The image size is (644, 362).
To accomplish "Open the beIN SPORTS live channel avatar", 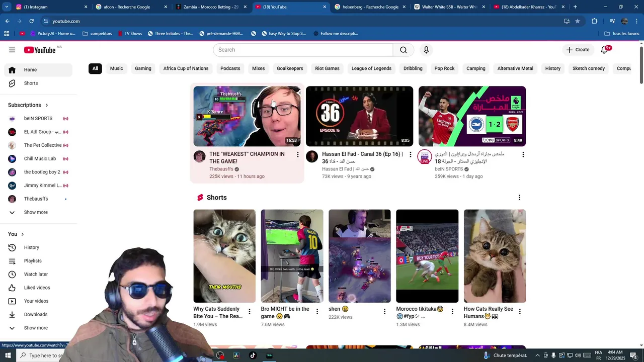I will point(425,157).
